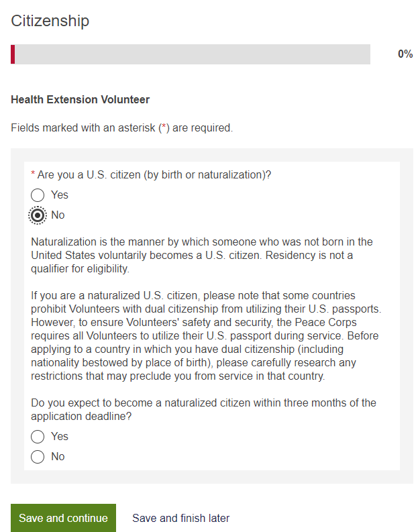Viewport: 418px width, 532px height.
Task: Click the gray application progress bar track
Action: [195, 54]
